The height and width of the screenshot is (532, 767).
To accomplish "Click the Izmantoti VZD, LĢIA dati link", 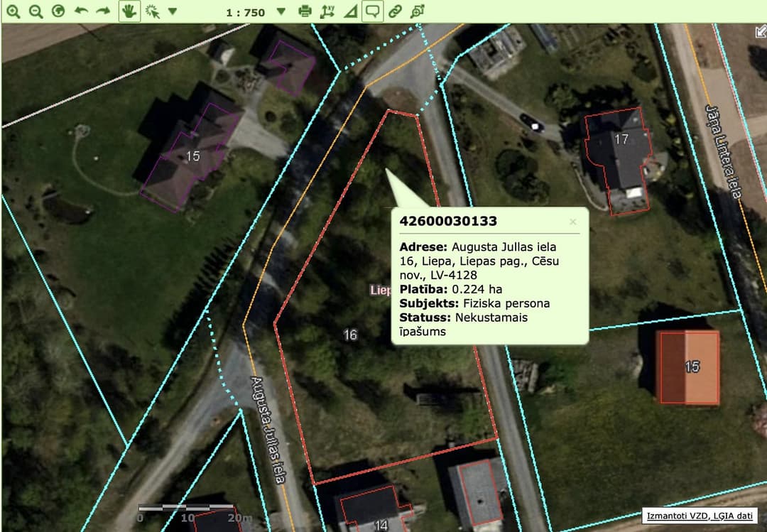I will pos(700,516).
